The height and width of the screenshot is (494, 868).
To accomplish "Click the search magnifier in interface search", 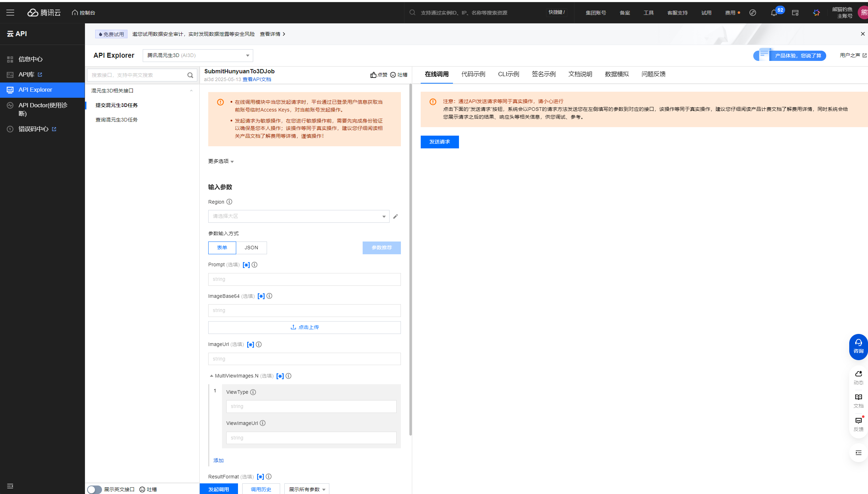I will [190, 75].
